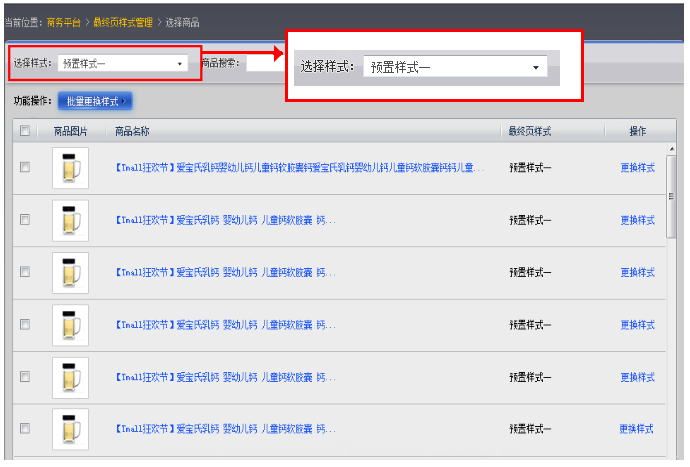Click the first product's beer mug thumbnail
Screen dimensions: 690x467
(70, 167)
